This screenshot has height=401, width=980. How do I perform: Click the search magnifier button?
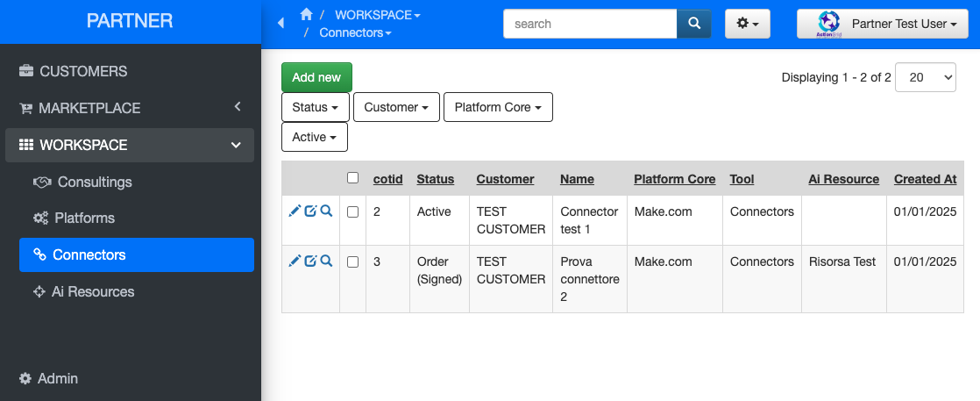pos(693,24)
